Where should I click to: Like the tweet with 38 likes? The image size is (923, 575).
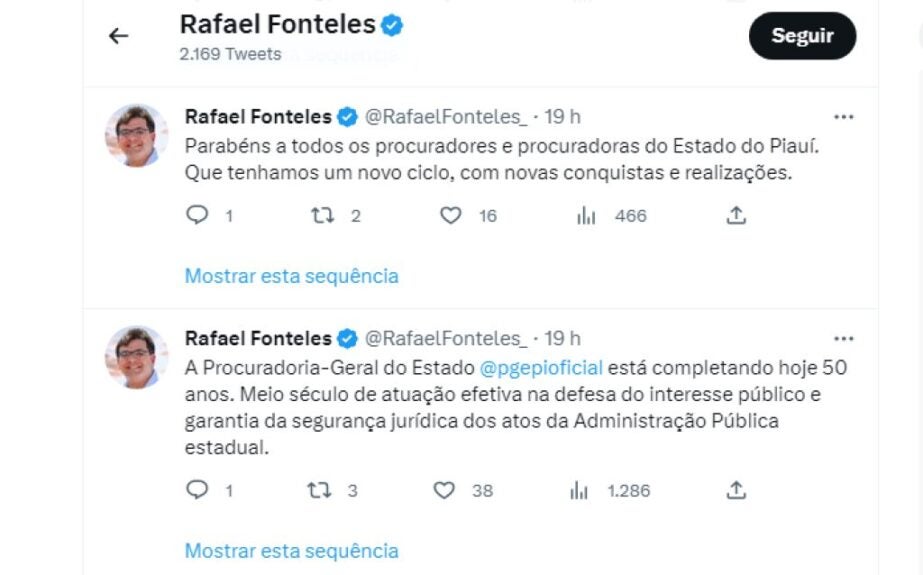(444, 490)
